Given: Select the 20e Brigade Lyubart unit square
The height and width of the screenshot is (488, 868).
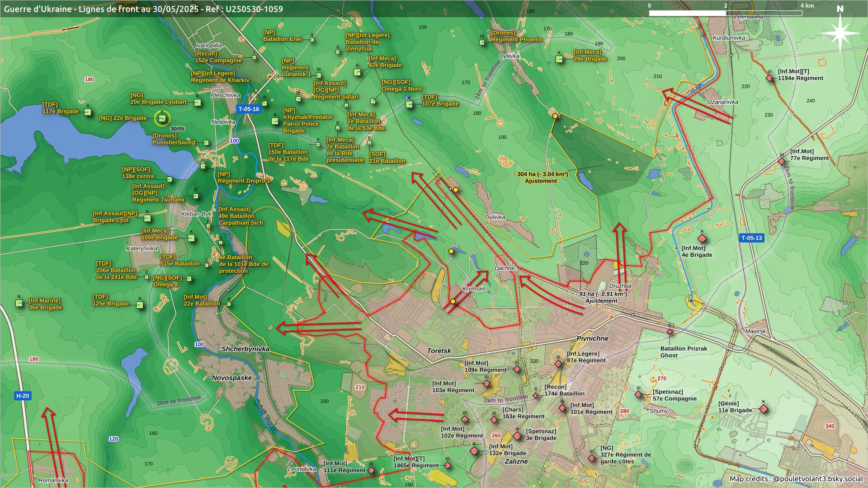Looking at the screenshot, I should [198, 103].
